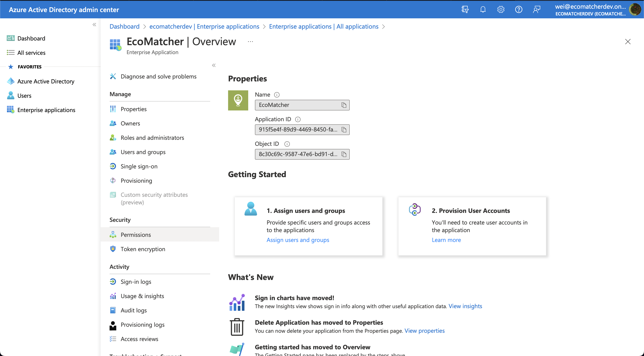This screenshot has height=356, width=644.
Task: Click the Provision User Accounts sync icon
Action: coord(415,210)
